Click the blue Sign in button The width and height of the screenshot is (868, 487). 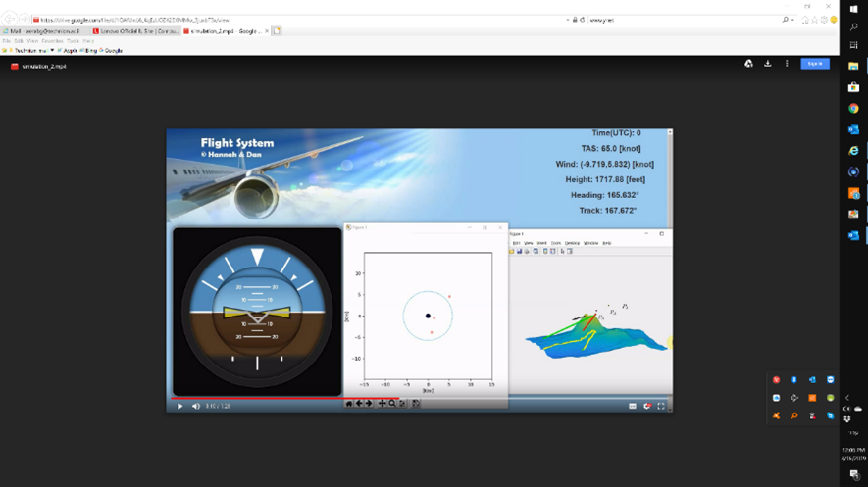coord(815,64)
